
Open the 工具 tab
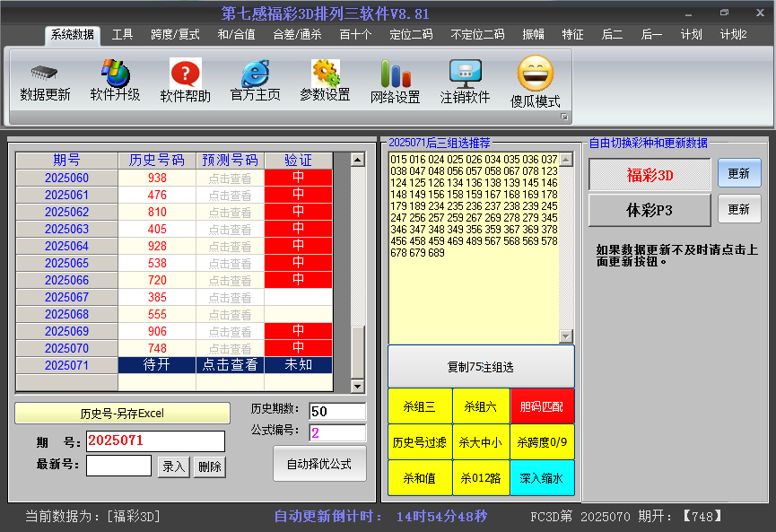(x=122, y=35)
